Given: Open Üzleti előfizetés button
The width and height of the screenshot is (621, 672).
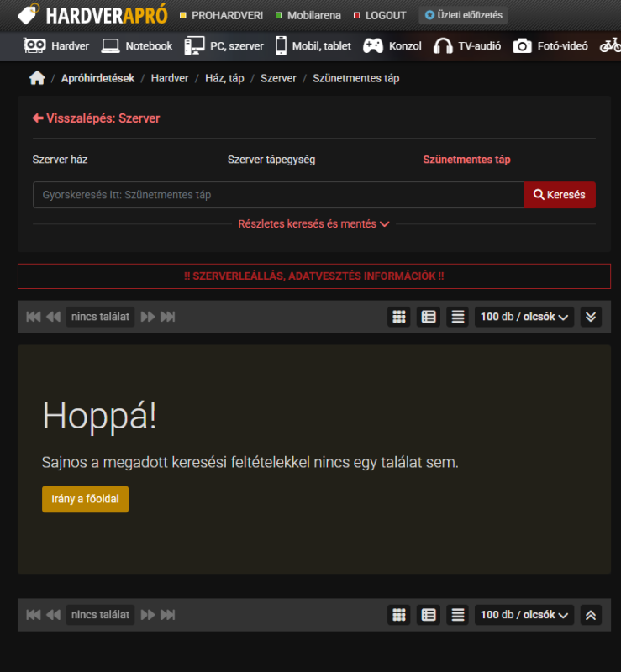Looking at the screenshot, I should (x=463, y=15).
